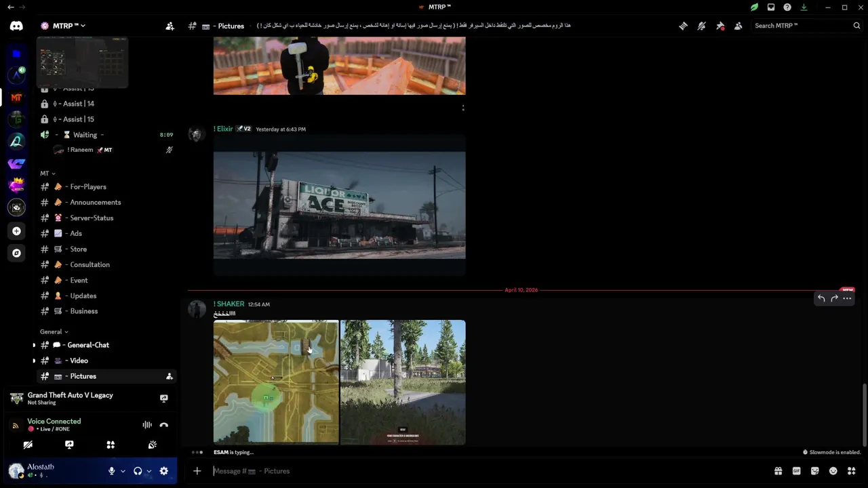The width and height of the screenshot is (868, 488).
Task: Expand threads arrow next to Video
Action: pyautogui.click(x=34, y=361)
